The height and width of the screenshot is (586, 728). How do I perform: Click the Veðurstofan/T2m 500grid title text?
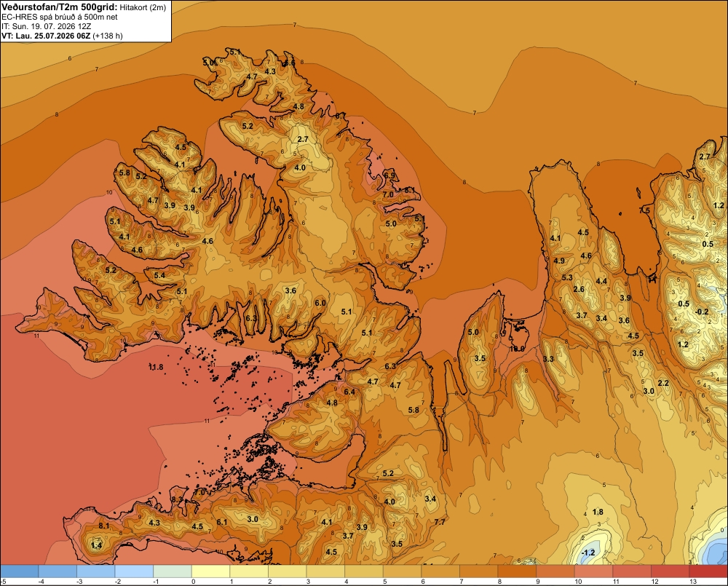(x=58, y=7)
